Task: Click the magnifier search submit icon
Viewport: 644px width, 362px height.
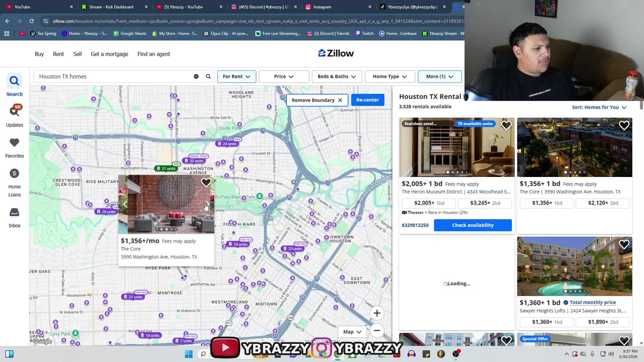Action: pyautogui.click(x=208, y=76)
